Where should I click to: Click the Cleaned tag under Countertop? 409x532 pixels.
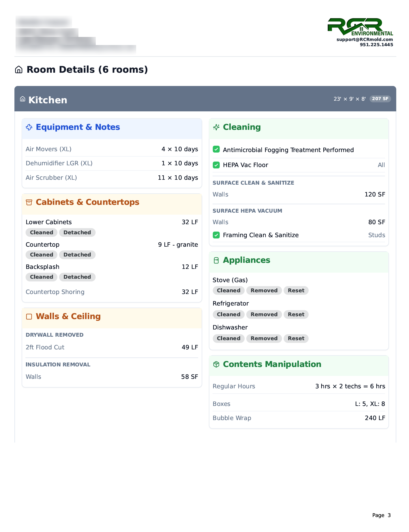click(42, 255)
